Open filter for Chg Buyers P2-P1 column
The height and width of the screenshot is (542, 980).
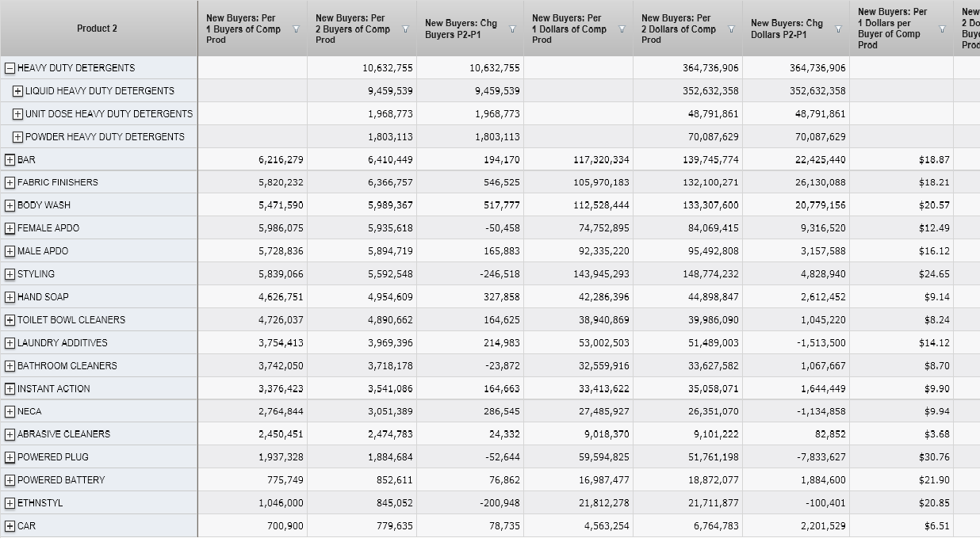[512, 29]
